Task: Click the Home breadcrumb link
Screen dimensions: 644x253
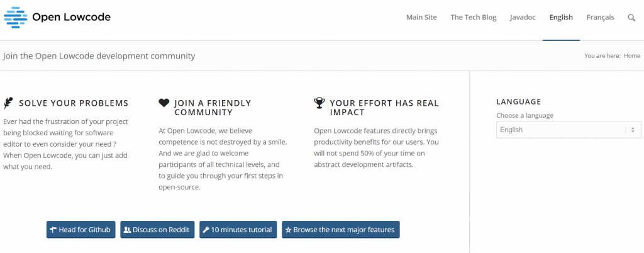Action: 631,56
